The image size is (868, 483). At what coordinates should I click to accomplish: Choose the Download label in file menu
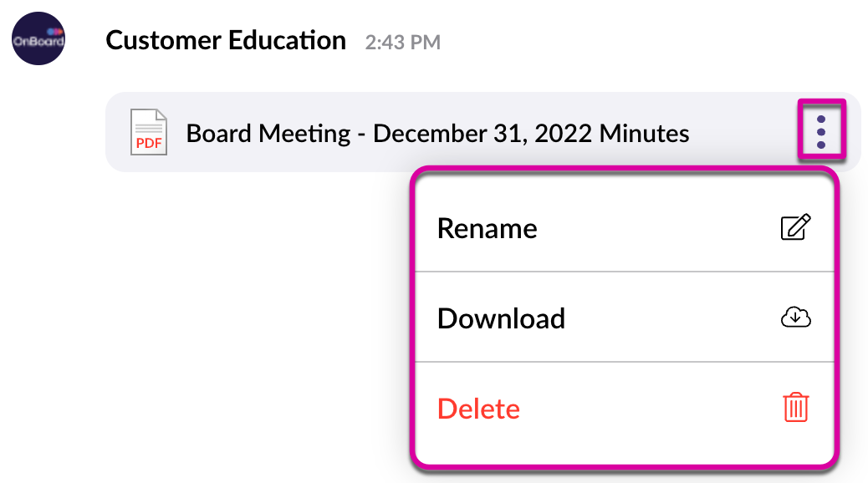(x=501, y=318)
